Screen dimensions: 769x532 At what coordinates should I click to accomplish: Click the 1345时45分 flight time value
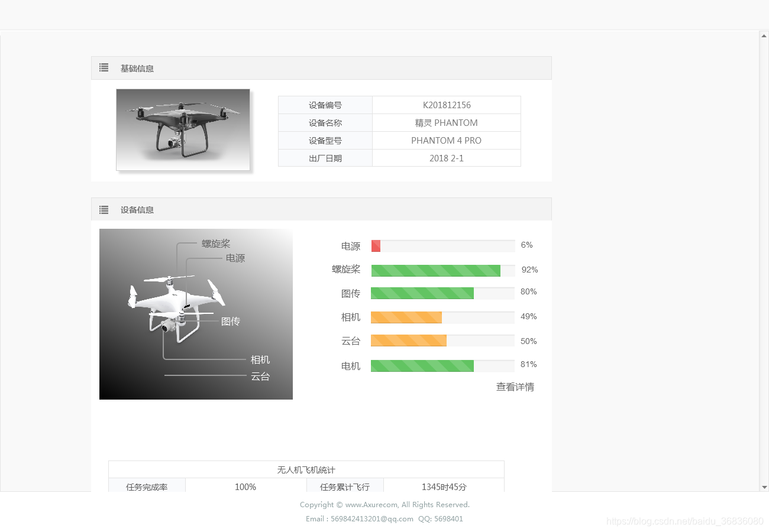pos(444,487)
